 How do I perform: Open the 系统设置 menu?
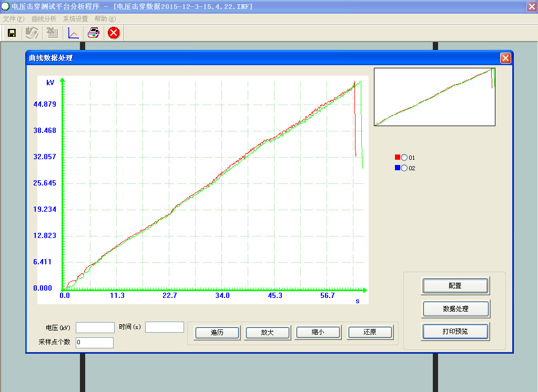click(x=76, y=19)
